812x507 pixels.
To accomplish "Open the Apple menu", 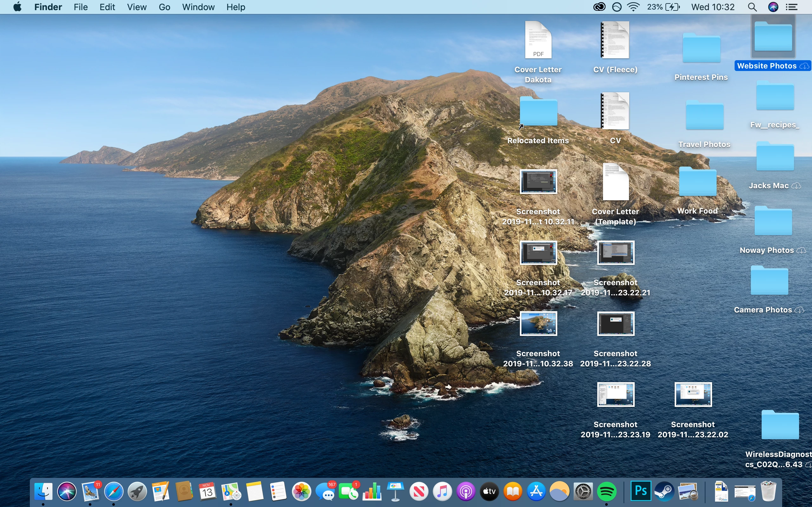I will pos(17,7).
